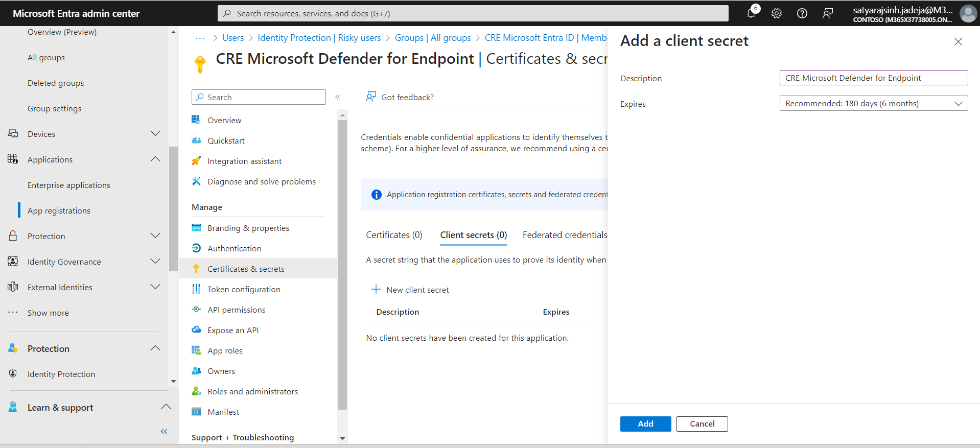Click the Applications icon in left navigation
This screenshot has height=448, width=980.
13,159
